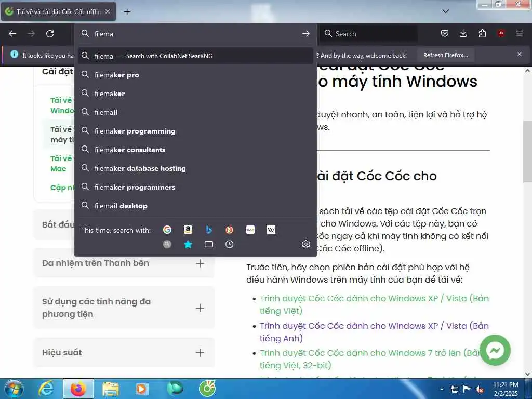
Task: Search open tabs using the tab icon
Action: coord(209,244)
